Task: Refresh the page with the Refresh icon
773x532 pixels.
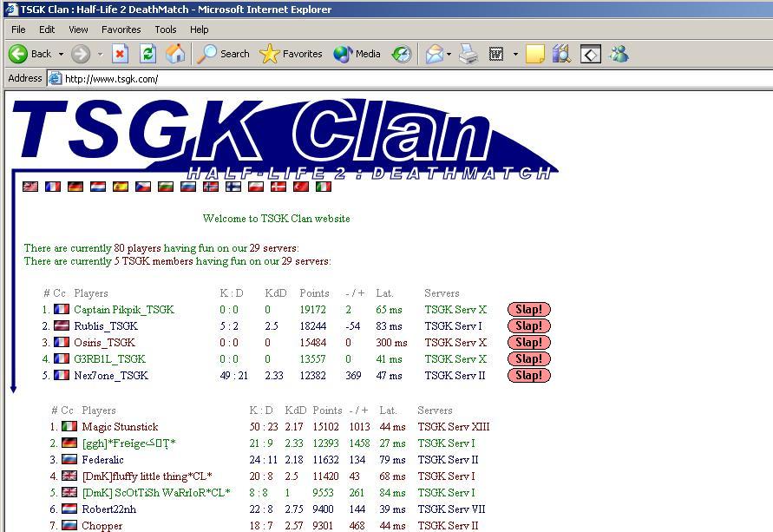Action: [148, 54]
